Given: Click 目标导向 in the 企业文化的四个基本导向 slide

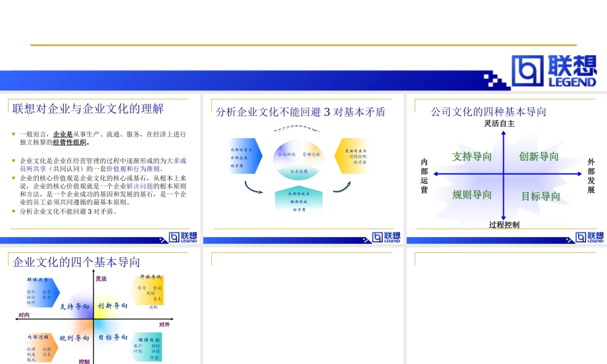Looking at the screenshot, I should point(113,337).
